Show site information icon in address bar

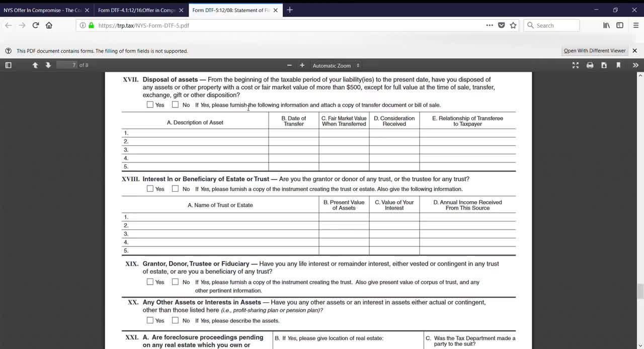tap(83, 25)
